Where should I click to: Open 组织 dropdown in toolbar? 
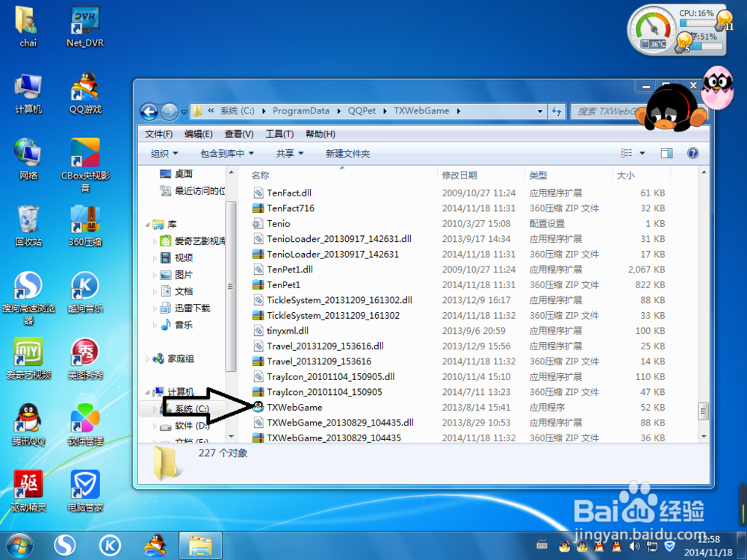click(164, 153)
